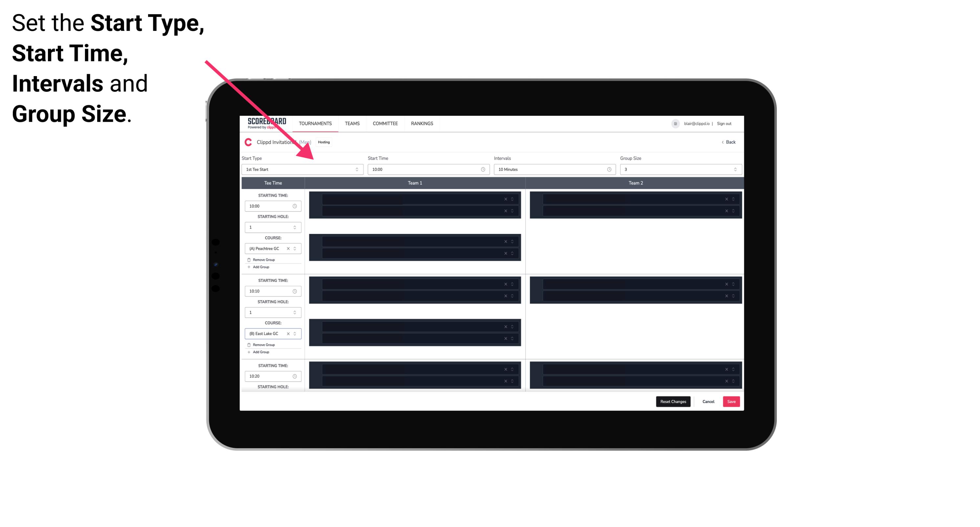
Task: Select the RANKINGS tab
Action: pyautogui.click(x=422, y=123)
